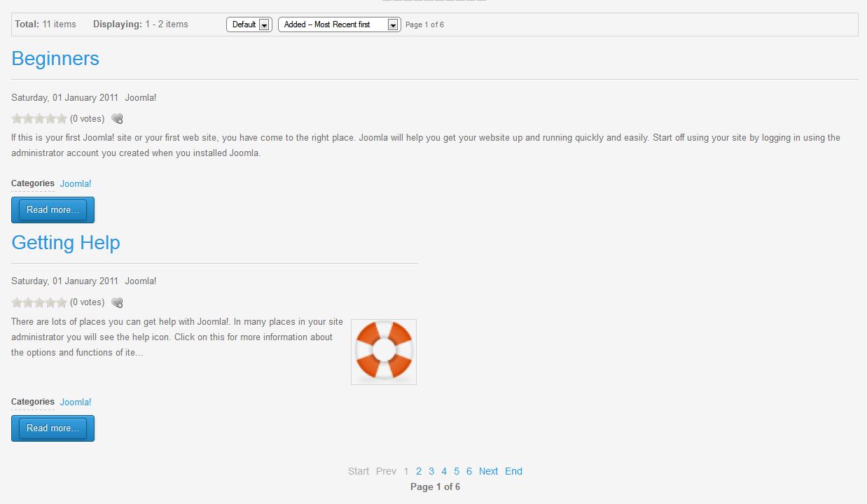
Task: Click Joomla! author text beside Beginners date
Action: (141, 98)
